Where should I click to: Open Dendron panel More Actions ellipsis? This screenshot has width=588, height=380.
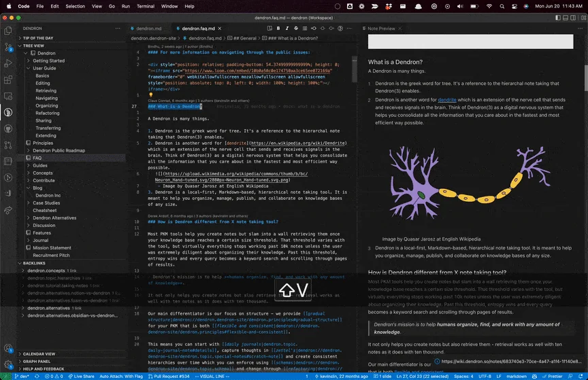pos(118,29)
